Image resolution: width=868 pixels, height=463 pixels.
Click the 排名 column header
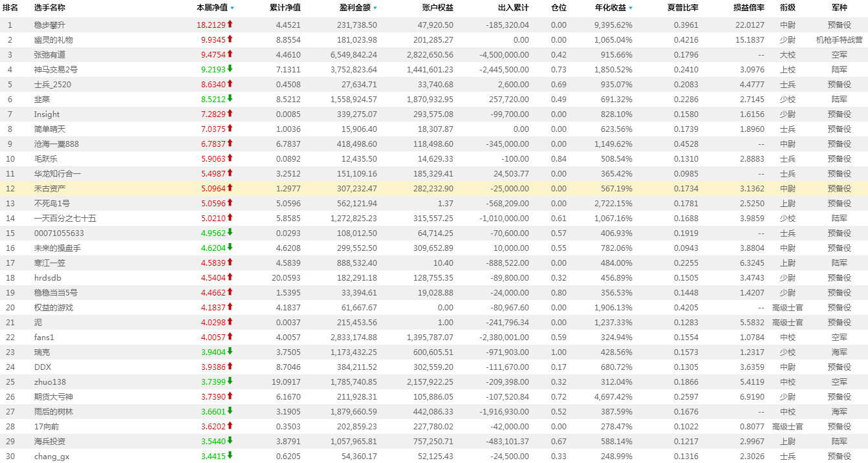pos(10,8)
